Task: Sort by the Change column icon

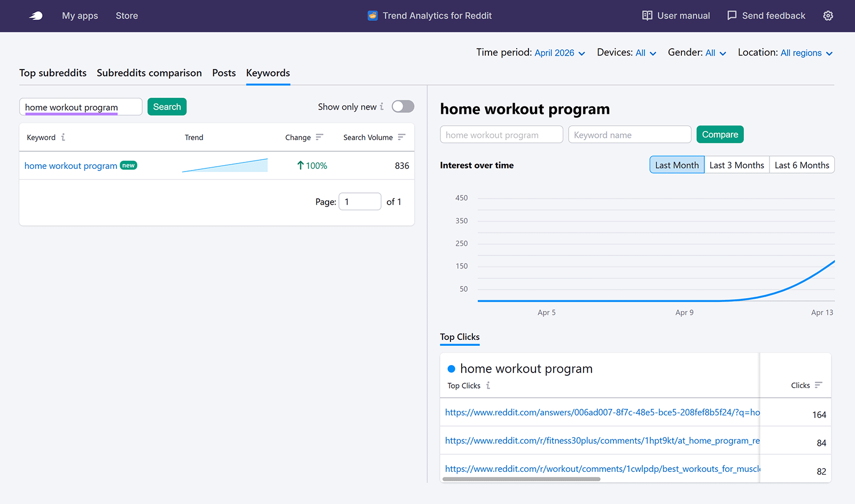Action: tap(319, 137)
